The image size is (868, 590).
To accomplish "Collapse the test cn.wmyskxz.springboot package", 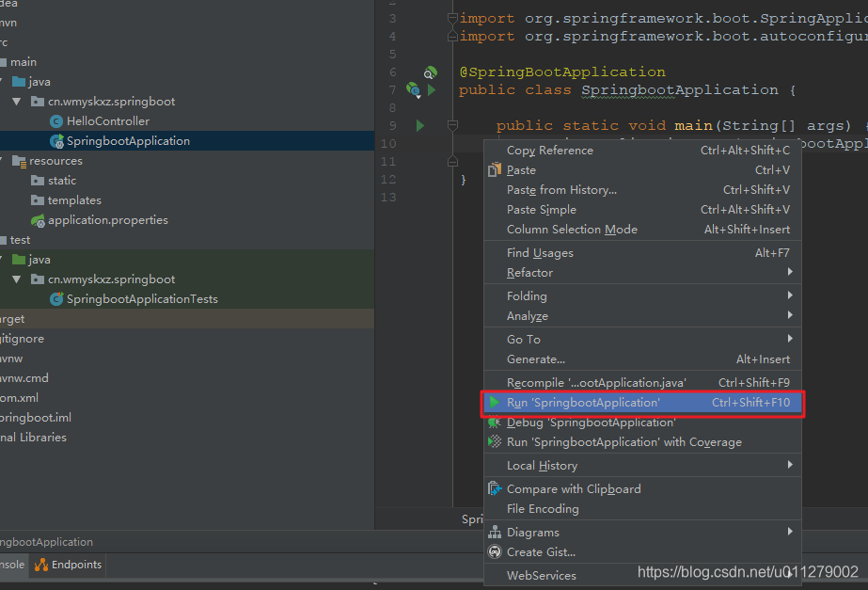I will point(17,279).
